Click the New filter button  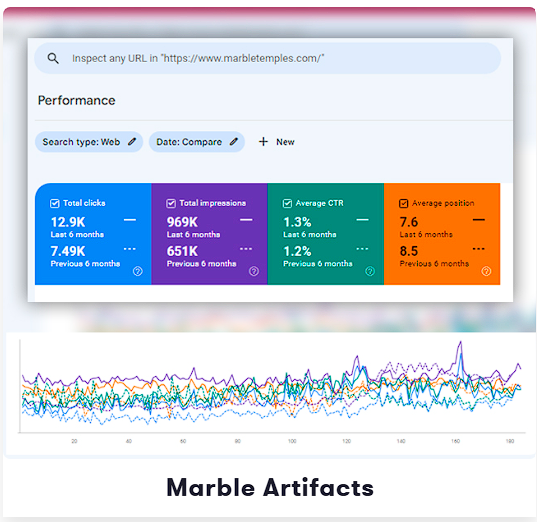(x=277, y=141)
